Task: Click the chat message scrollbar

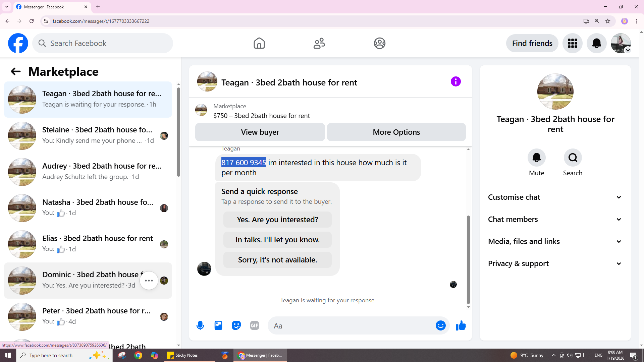Action: pos(468,259)
